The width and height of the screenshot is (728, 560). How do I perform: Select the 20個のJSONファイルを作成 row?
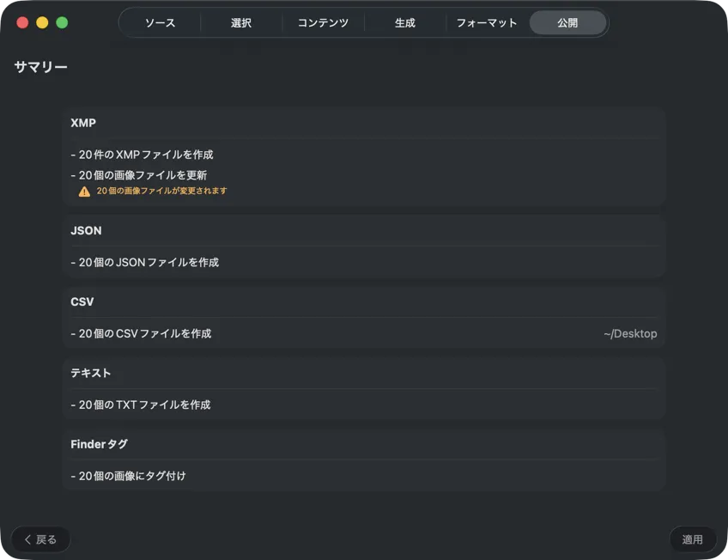(146, 262)
